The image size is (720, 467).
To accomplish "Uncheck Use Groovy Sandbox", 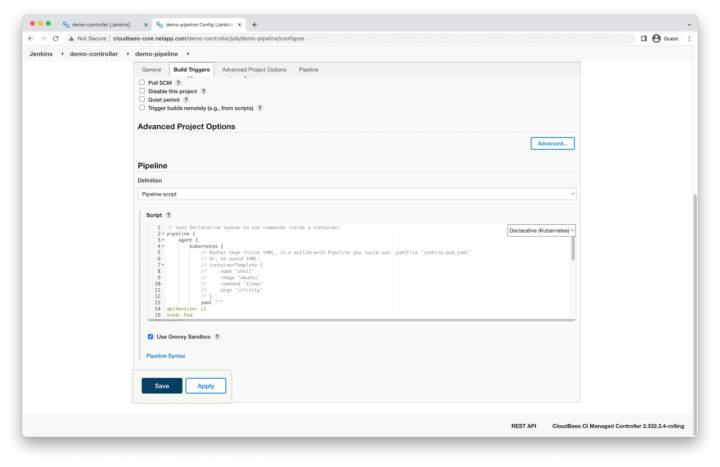I will point(151,337).
